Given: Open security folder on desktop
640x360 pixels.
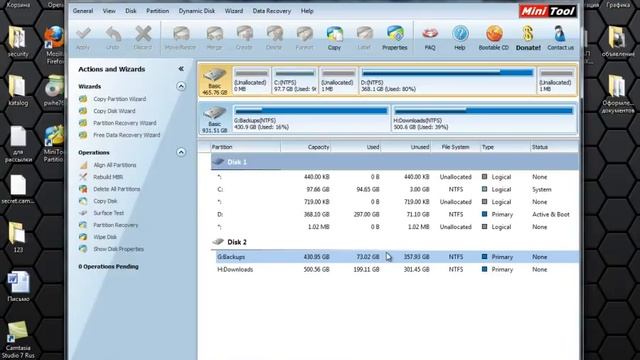Looking at the screenshot, I should pos(18,42).
